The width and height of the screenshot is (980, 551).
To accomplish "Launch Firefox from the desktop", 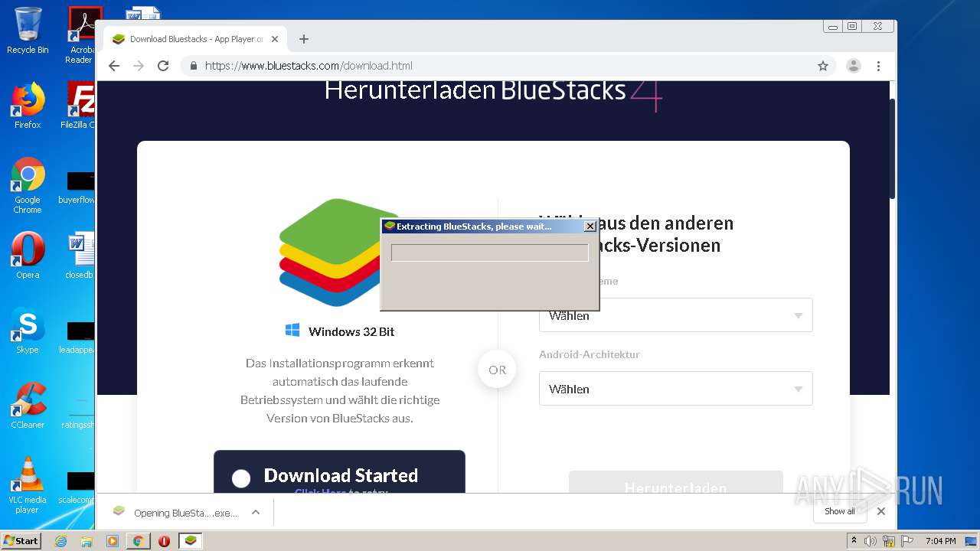I will point(28,105).
